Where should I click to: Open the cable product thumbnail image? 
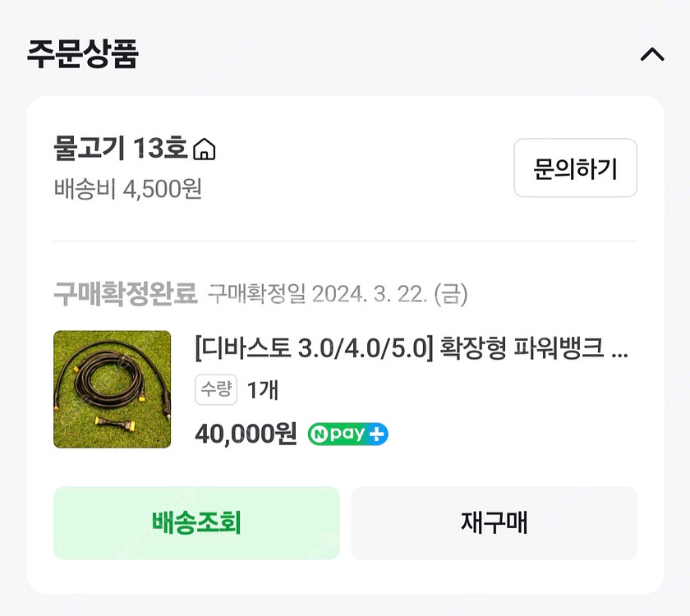[x=112, y=389]
